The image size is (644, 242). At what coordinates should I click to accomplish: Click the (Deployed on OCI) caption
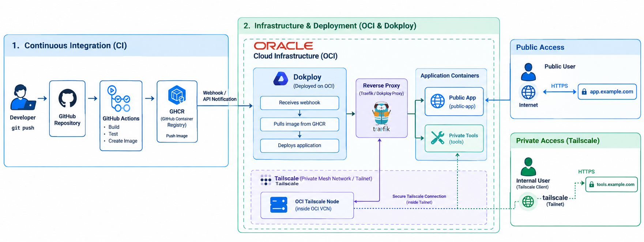tap(314, 87)
